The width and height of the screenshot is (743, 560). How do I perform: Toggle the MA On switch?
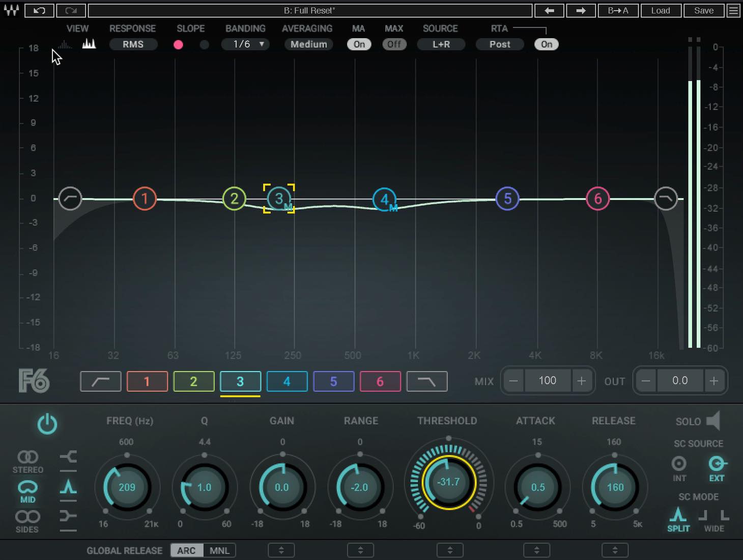(359, 44)
